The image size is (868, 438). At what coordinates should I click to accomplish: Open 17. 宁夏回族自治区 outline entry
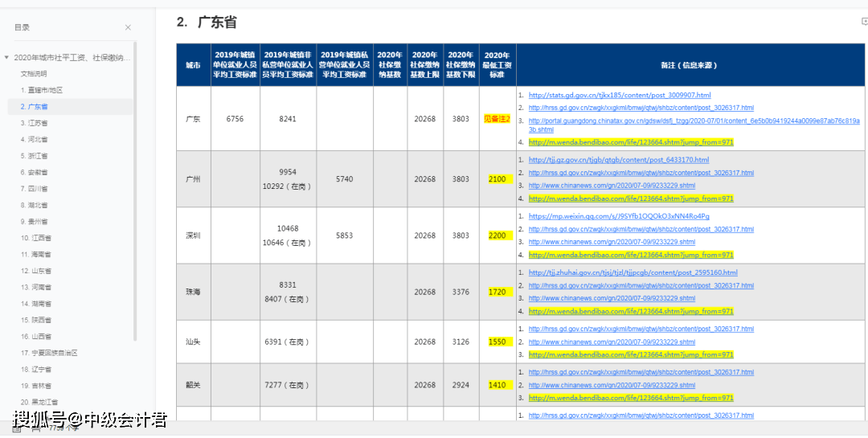49,353
